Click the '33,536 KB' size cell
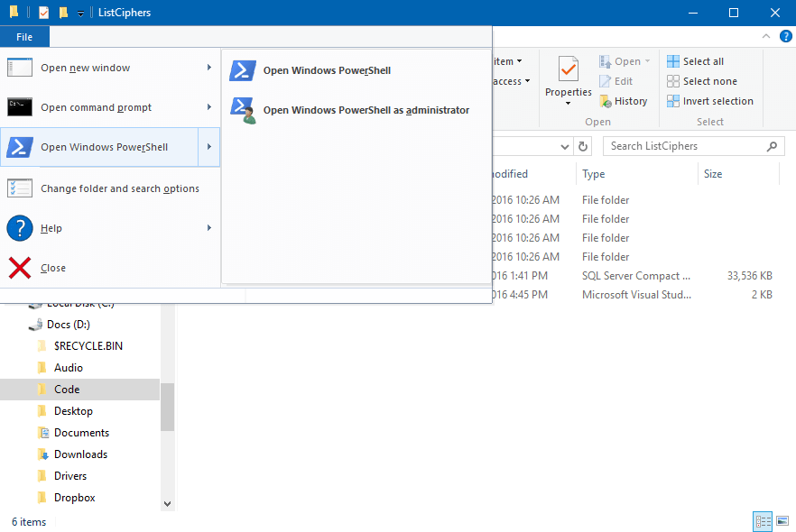 click(750, 276)
